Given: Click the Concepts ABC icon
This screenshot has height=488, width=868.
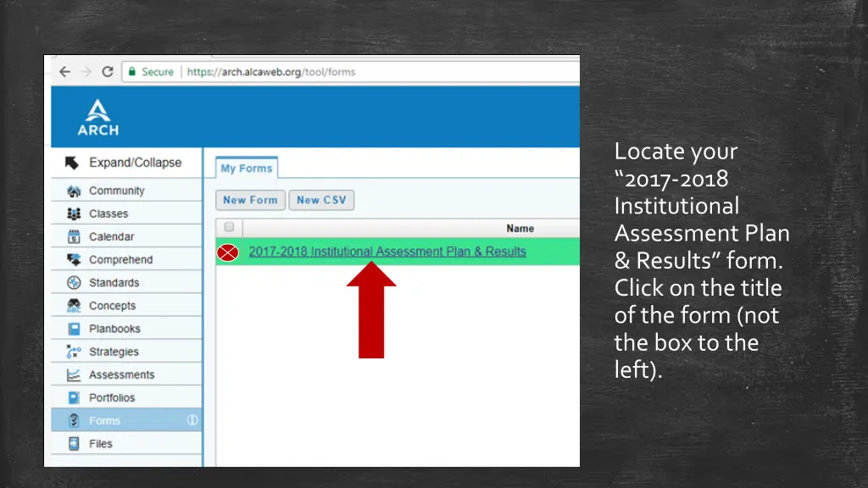Looking at the screenshot, I should (74, 306).
